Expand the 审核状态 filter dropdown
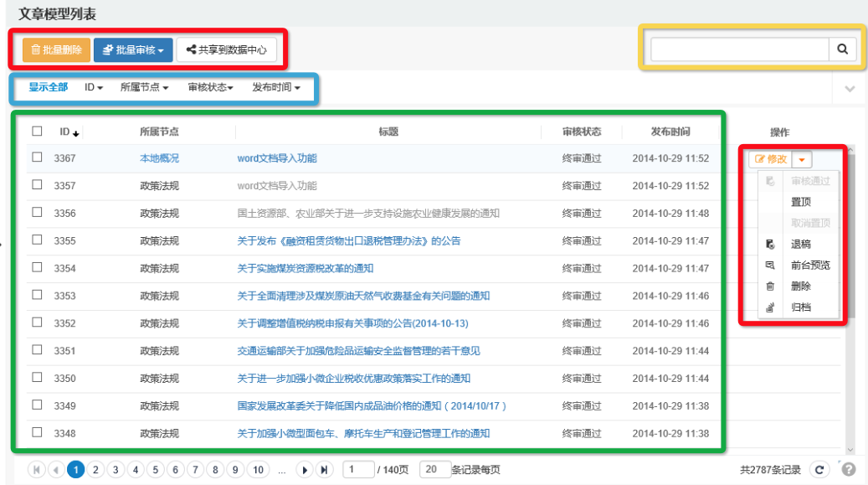Image resolution: width=868 pixels, height=485 pixels. click(x=211, y=87)
